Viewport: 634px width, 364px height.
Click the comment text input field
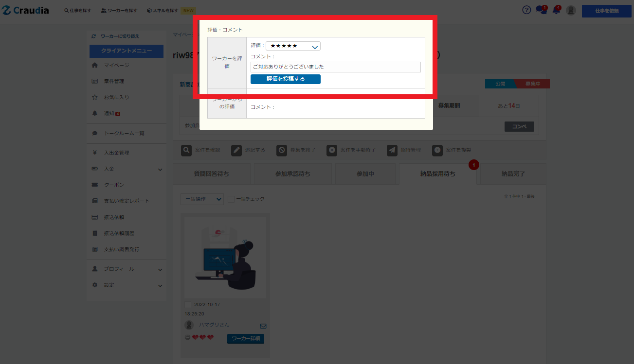tap(335, 67)
